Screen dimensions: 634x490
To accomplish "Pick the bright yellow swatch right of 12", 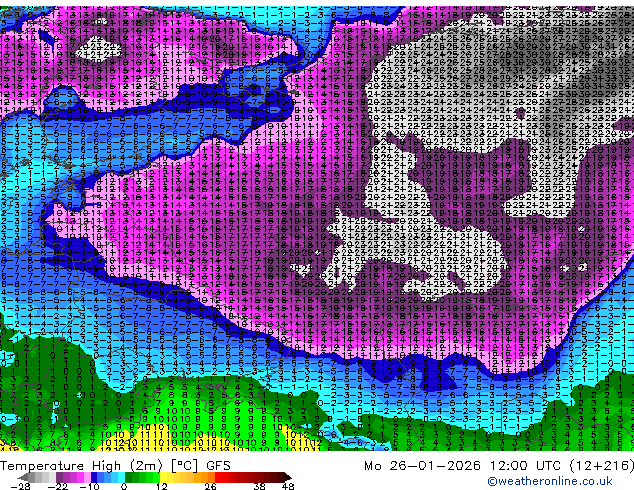I will pos(163,477).
